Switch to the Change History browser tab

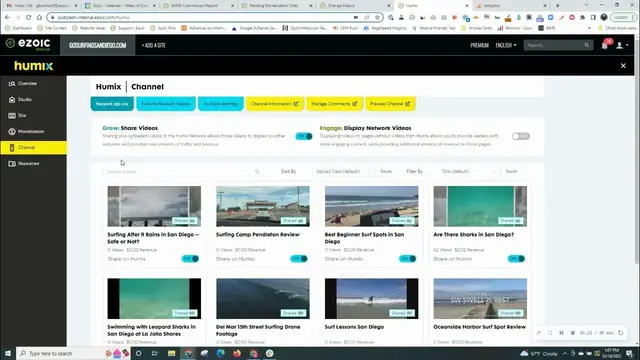click(354, 6)
